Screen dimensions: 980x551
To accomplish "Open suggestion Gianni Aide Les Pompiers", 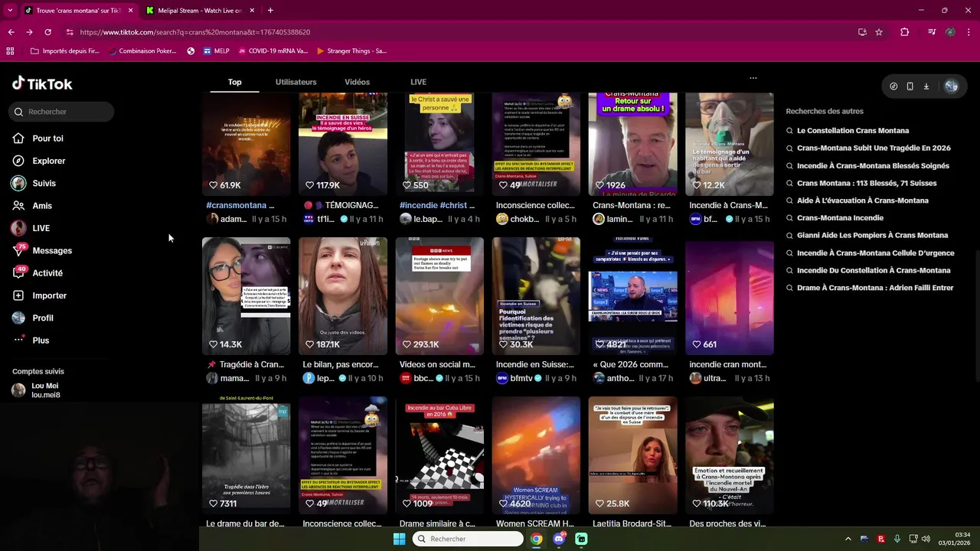I will [873, 236].
